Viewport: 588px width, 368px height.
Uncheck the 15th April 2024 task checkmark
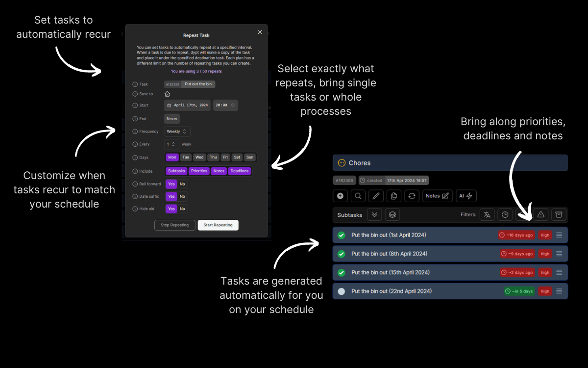(342, 272)
